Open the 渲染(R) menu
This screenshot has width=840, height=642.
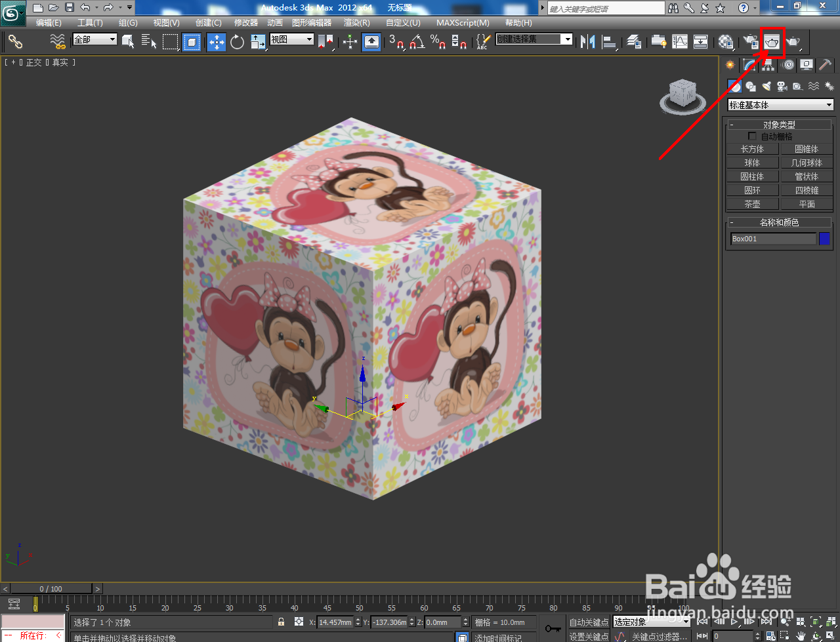357,23
